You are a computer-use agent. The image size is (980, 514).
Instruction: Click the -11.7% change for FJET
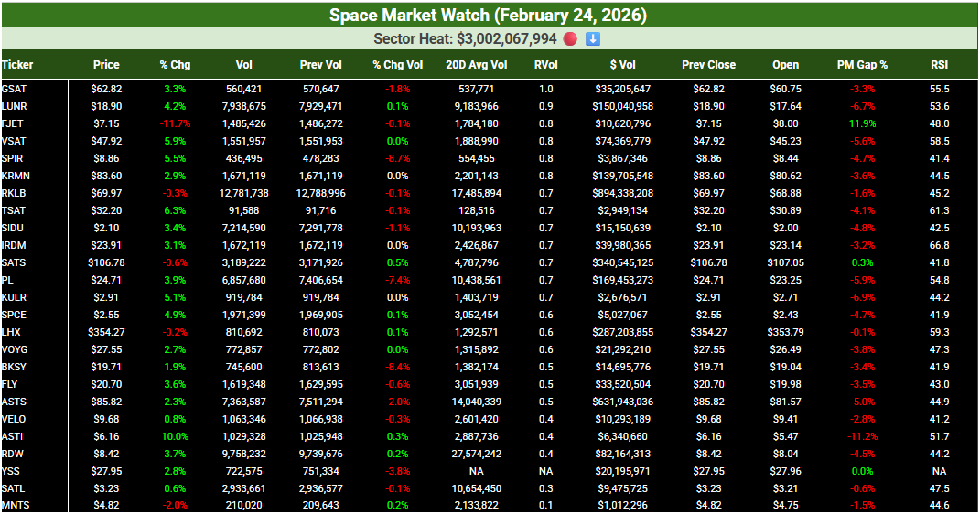175,123
